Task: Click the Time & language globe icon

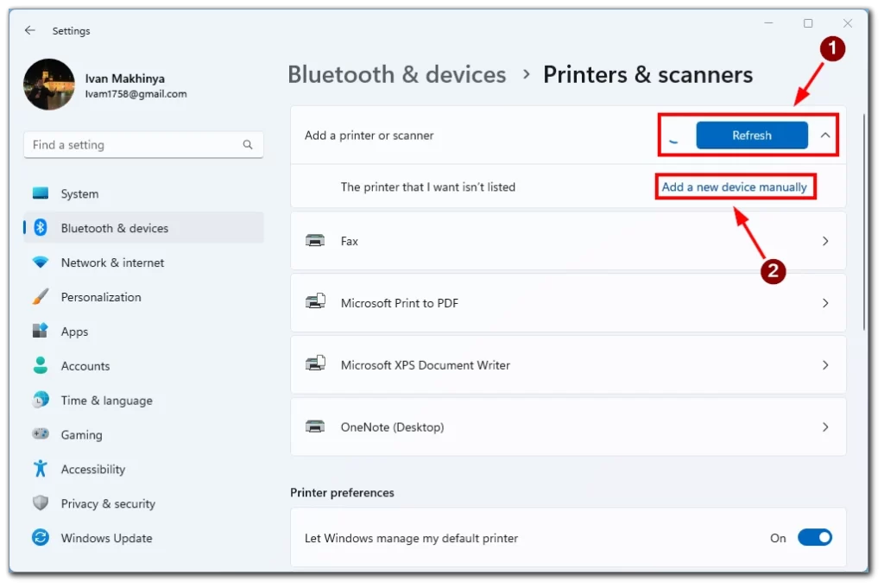Action: (41, 400)
